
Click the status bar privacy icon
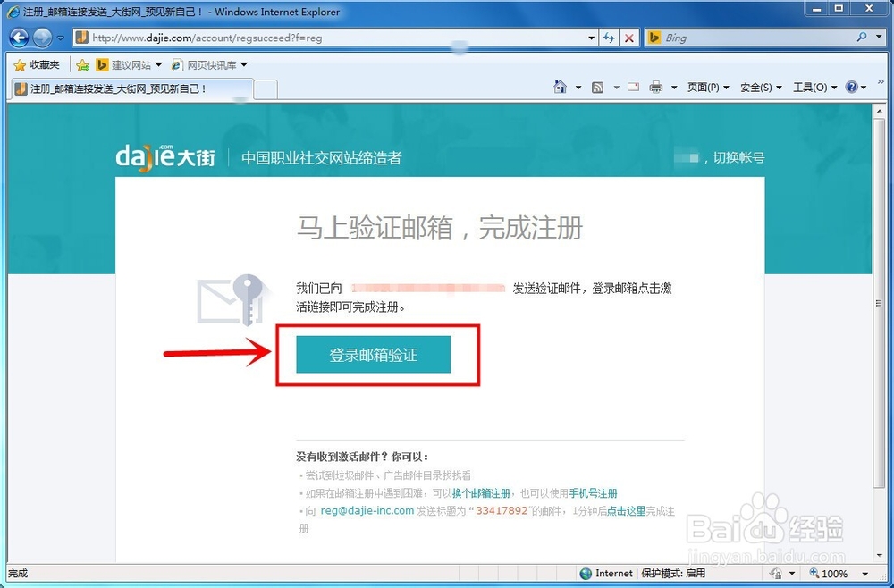(x=775, y=573)
